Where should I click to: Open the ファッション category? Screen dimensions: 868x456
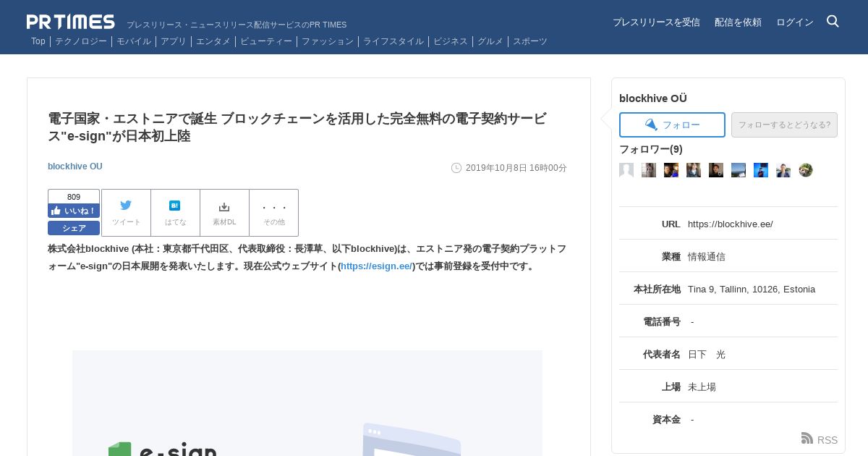[x=328, y=41]
